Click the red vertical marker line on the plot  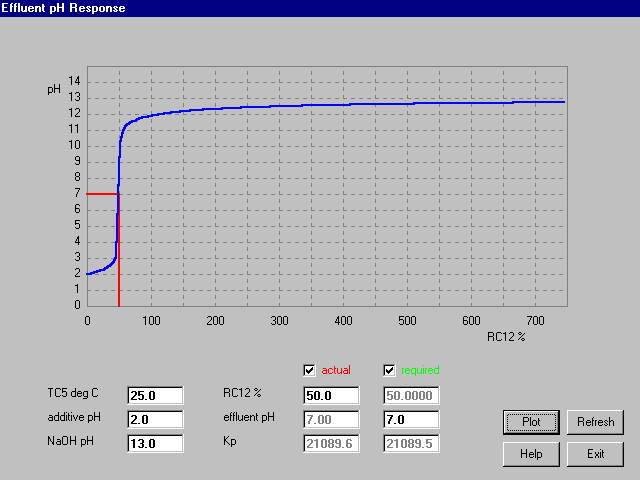click(x=119, y=270)
